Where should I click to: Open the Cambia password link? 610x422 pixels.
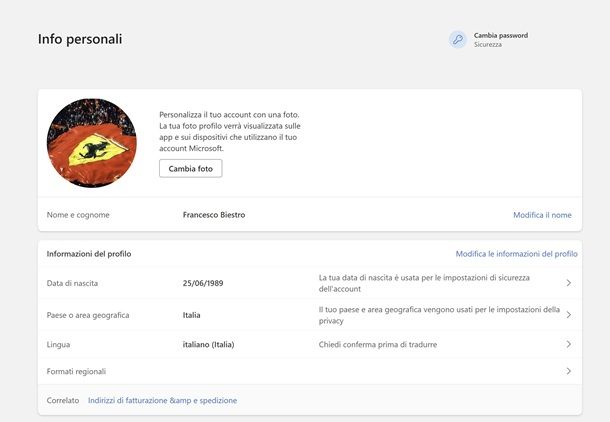point(501,35)
